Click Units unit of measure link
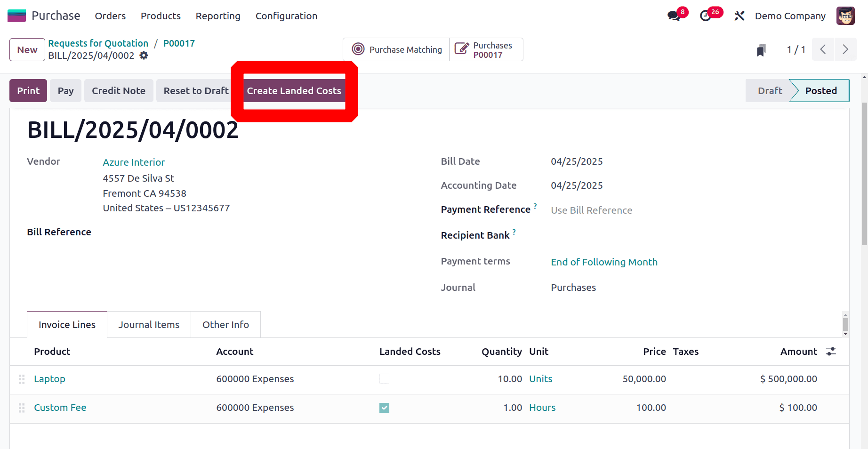868x449 pixels. click(x=541, y=379)
